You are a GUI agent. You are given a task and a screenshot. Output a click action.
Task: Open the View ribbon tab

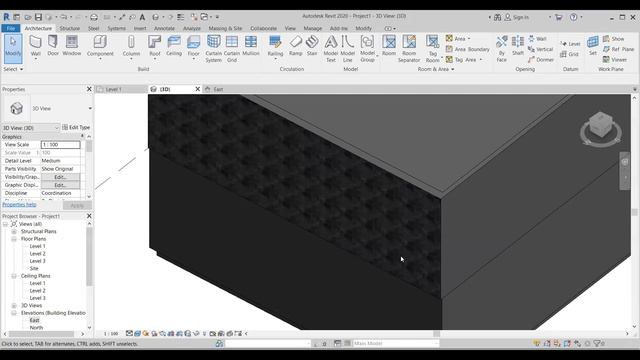click(290, 29)
